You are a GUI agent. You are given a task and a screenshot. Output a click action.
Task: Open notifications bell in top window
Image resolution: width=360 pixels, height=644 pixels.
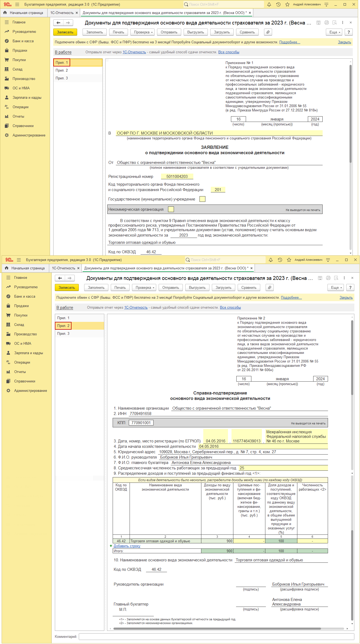click(269, 4)
